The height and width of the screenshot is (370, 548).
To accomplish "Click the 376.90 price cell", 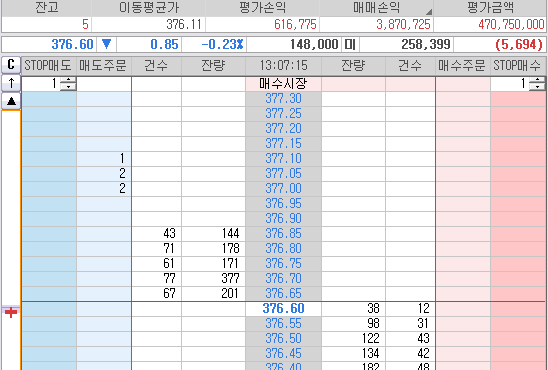I will pyautogui.click(x=283, y=219).
